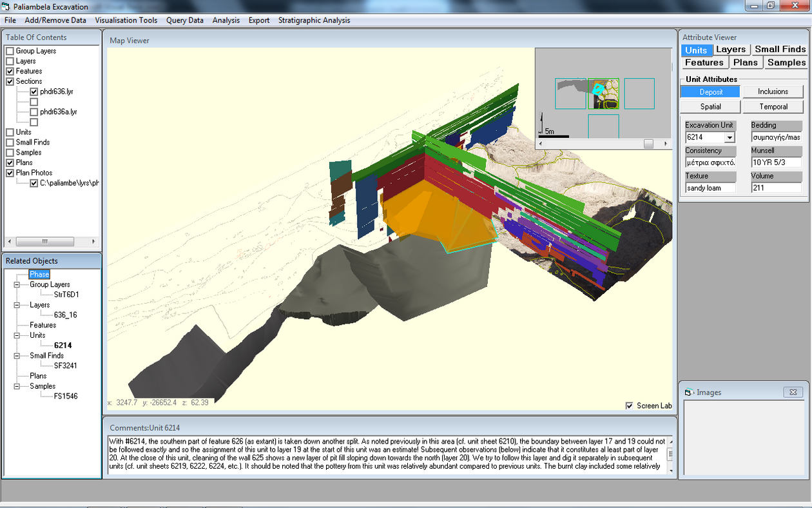Click the Temporal attribute button
The height and width of the screenshot is (508, 812).
[x=773, y=106]
